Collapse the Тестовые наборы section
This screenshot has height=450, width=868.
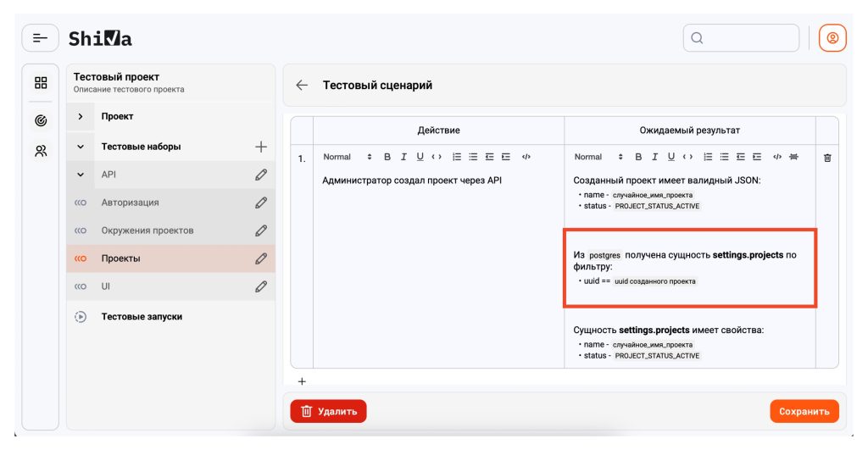point(81,147)
